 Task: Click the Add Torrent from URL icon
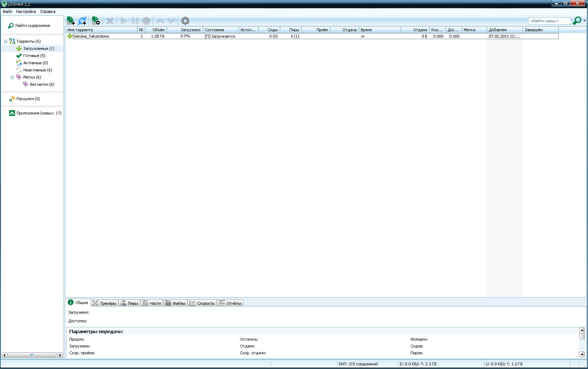(x=82, y=21)
